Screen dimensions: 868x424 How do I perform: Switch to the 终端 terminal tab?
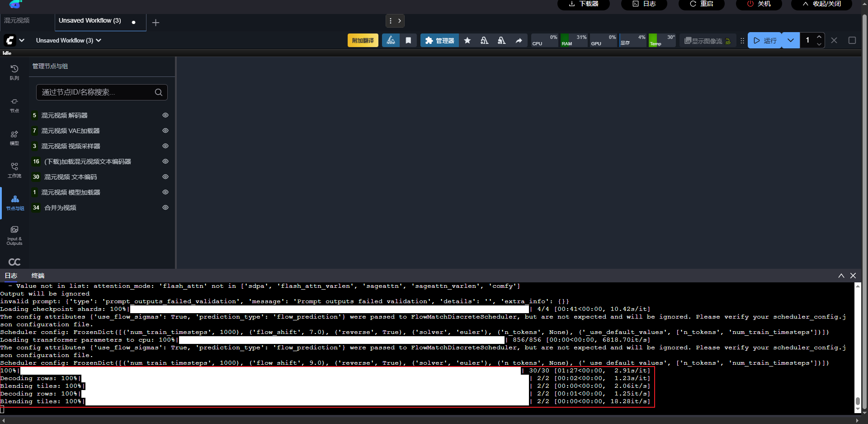click(38, 276)
